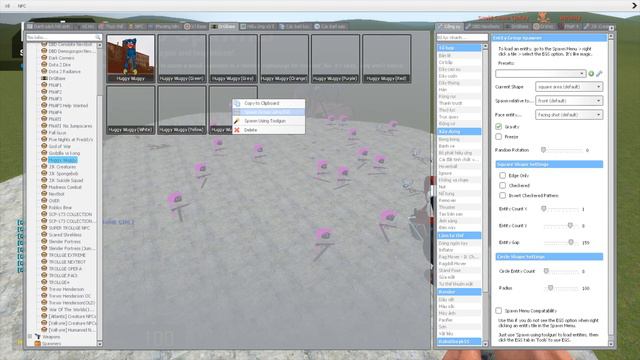Click the tool list scroll-up arrow
640x360 pixels.
[485, 47]
